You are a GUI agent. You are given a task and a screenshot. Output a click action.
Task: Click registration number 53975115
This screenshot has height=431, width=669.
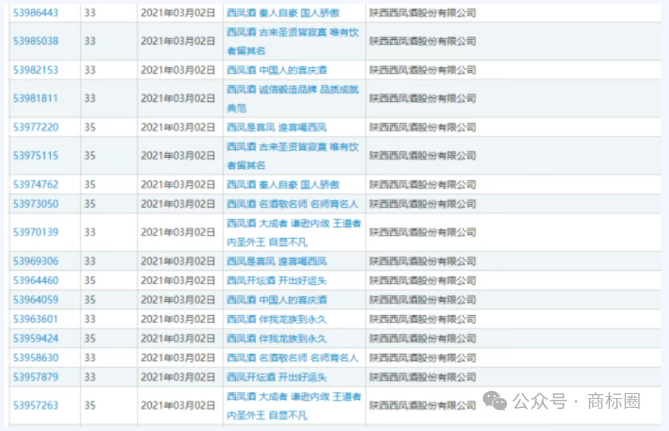click(x=35, y=155)
